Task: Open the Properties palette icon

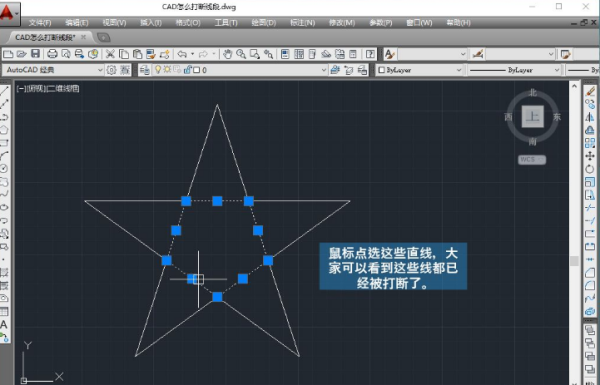Action: coord(285,54)
